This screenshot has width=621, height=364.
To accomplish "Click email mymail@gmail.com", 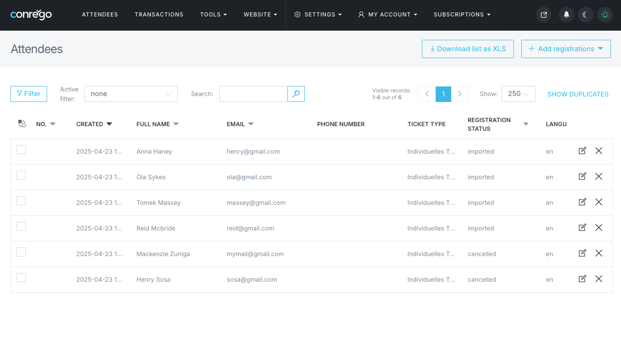I will (255, 254).
